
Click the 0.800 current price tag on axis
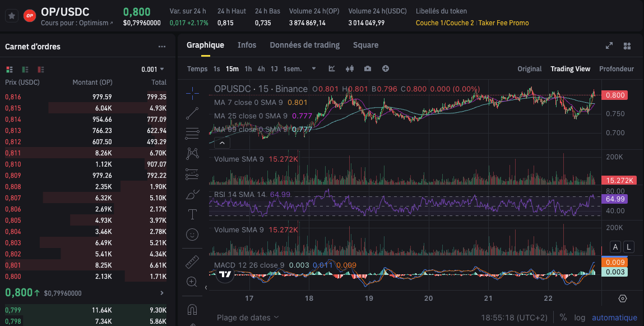(x=615, y=95)
